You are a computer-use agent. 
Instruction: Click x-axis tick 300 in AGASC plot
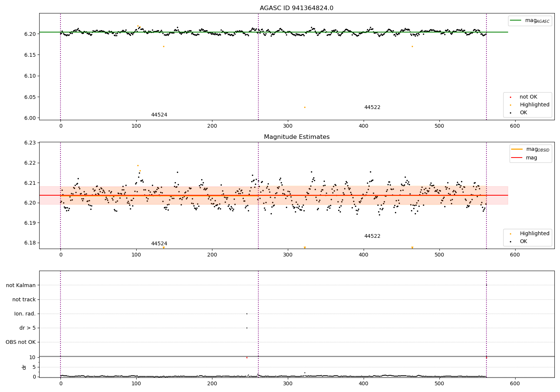click(x=288, y=126)
